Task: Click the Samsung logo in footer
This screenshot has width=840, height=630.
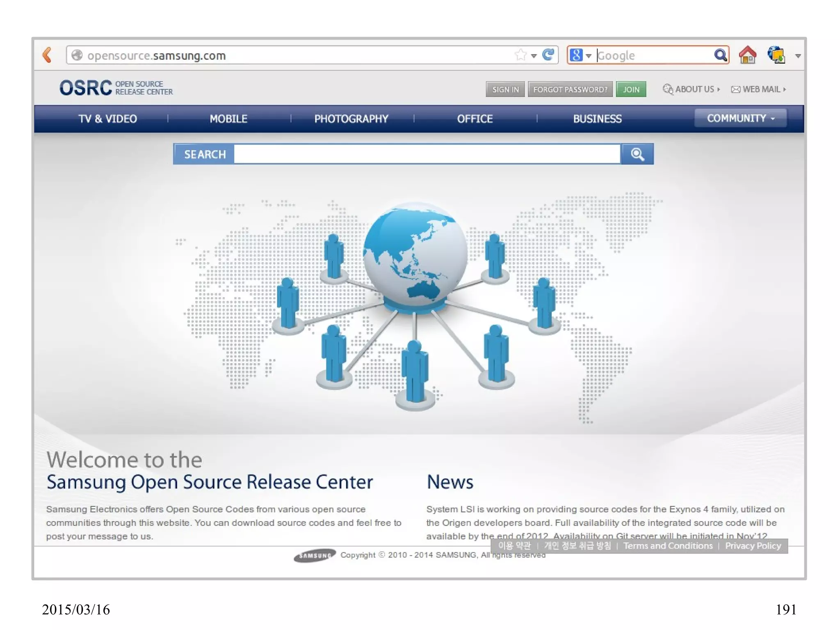Action: (315, 555)
